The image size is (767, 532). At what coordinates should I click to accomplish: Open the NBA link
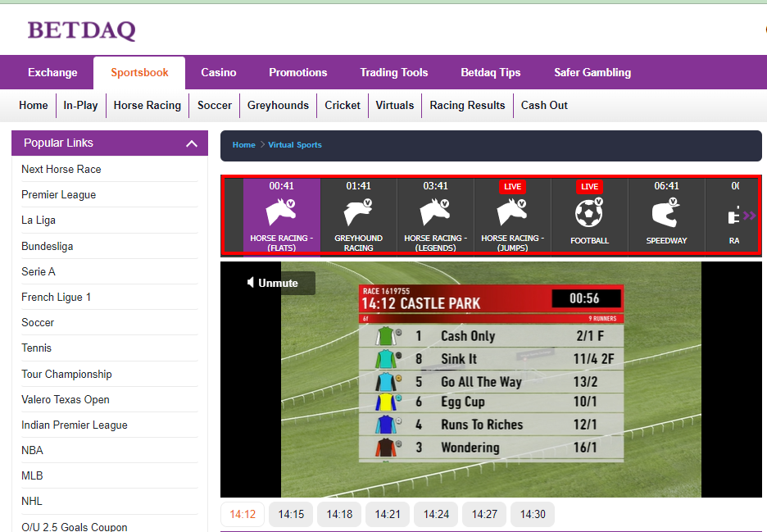[32, 450]
